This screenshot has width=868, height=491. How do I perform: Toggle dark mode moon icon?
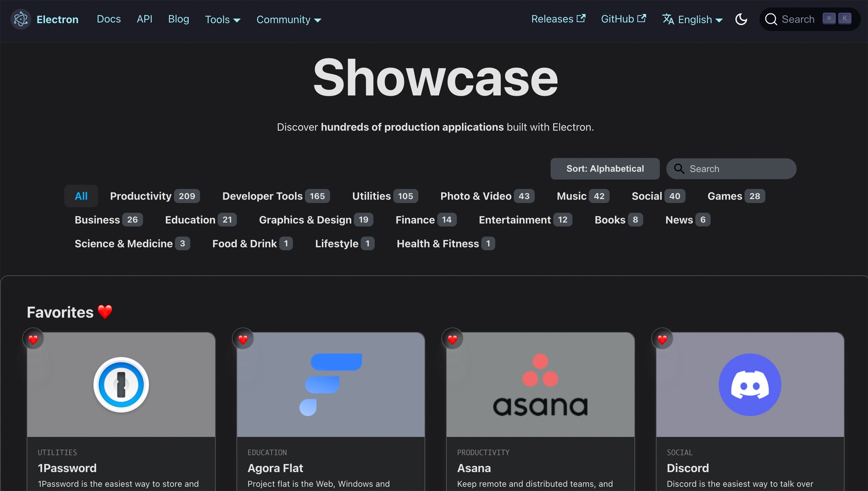[741, 19]
